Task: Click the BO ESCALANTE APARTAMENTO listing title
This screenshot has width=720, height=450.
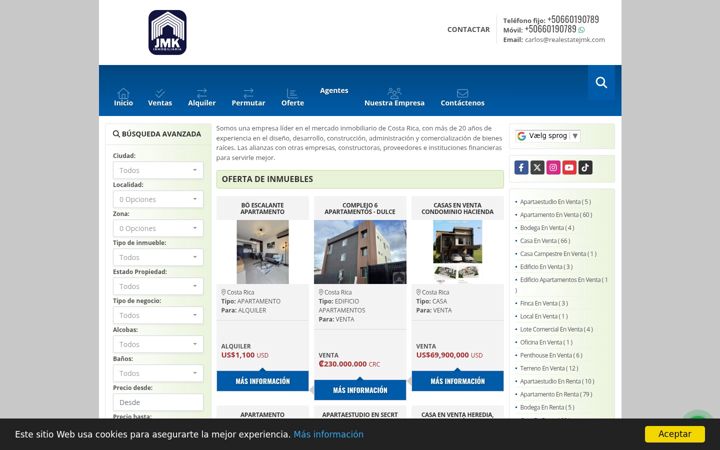Action: click(263, 208)
